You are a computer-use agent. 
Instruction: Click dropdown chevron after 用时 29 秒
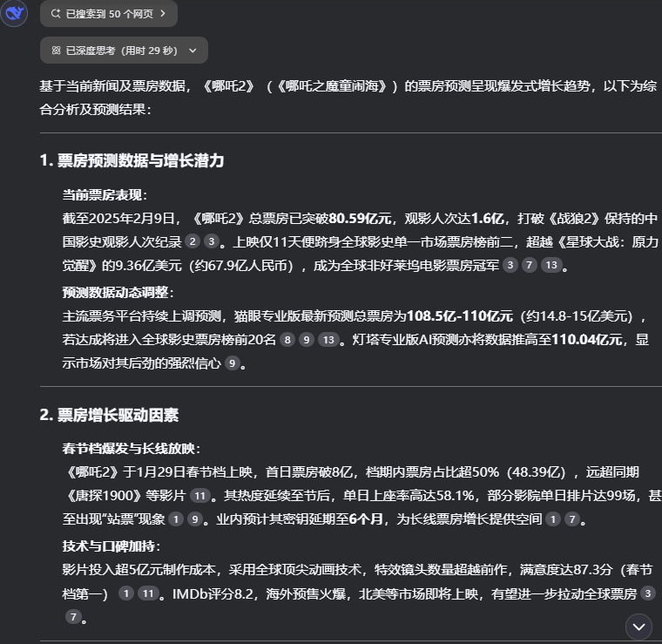coord(193,51)
